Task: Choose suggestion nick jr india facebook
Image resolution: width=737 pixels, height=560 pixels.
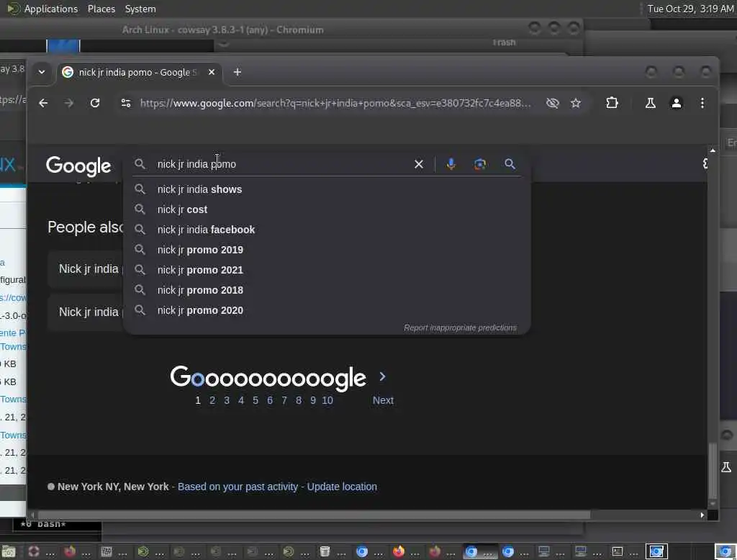Action: point(327,230)
